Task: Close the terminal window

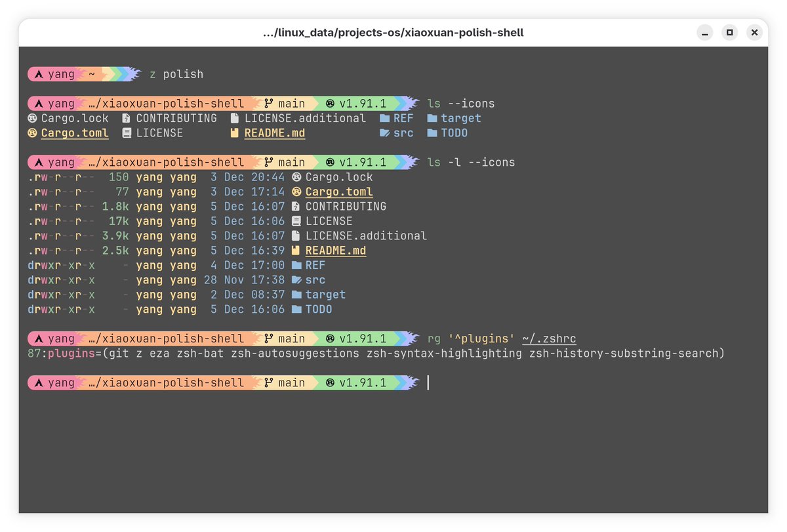Action: (754, 32)
